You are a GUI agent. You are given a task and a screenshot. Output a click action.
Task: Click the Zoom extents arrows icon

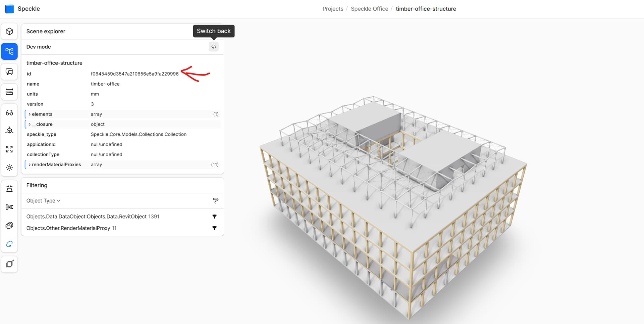[x=9, y=149]
